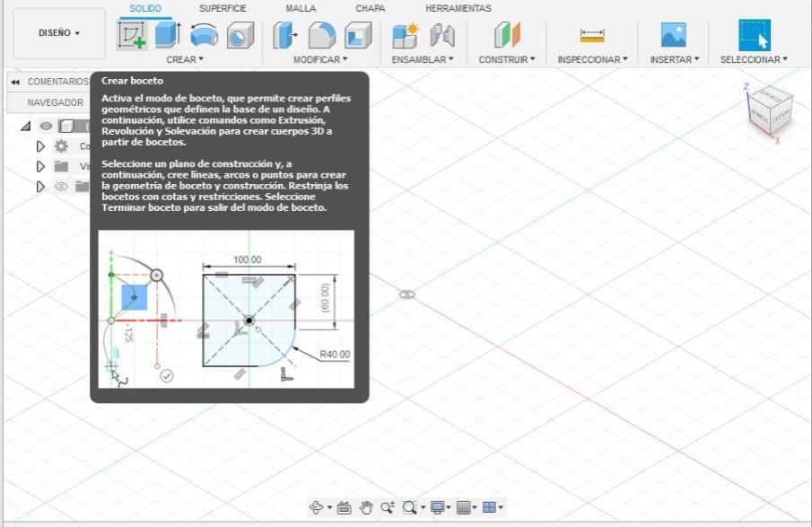
Task: Switch to the SOLIDO tab
Action: [x=145, y=9]
